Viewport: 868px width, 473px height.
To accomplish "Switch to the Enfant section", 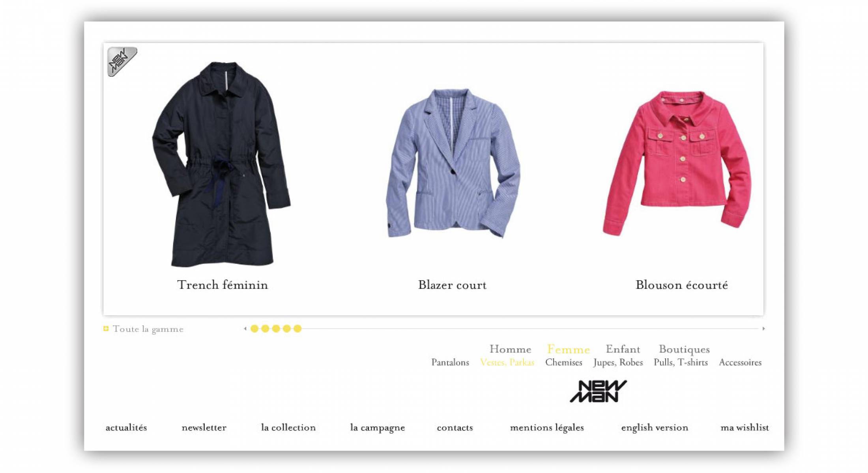I will click(623, 349).
